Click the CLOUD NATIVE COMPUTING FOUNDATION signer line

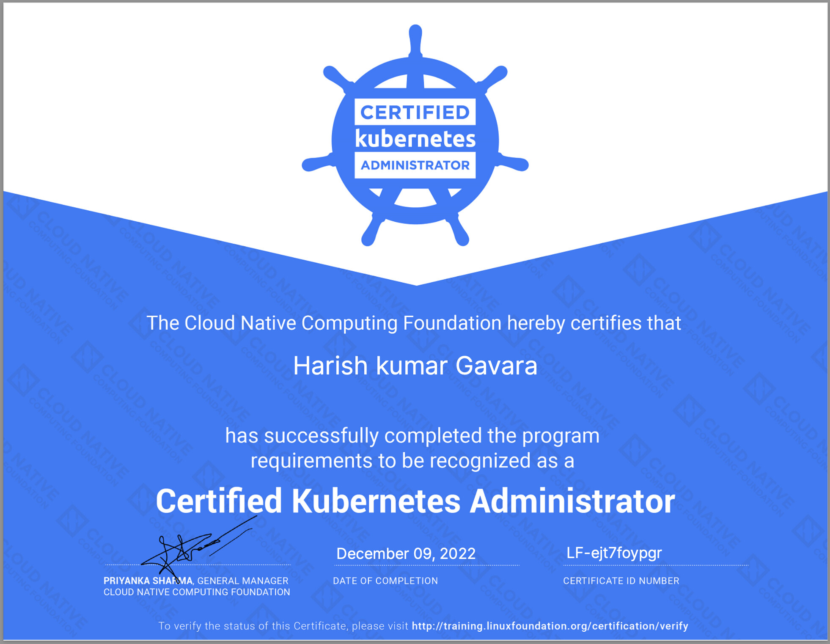[197, 592]
